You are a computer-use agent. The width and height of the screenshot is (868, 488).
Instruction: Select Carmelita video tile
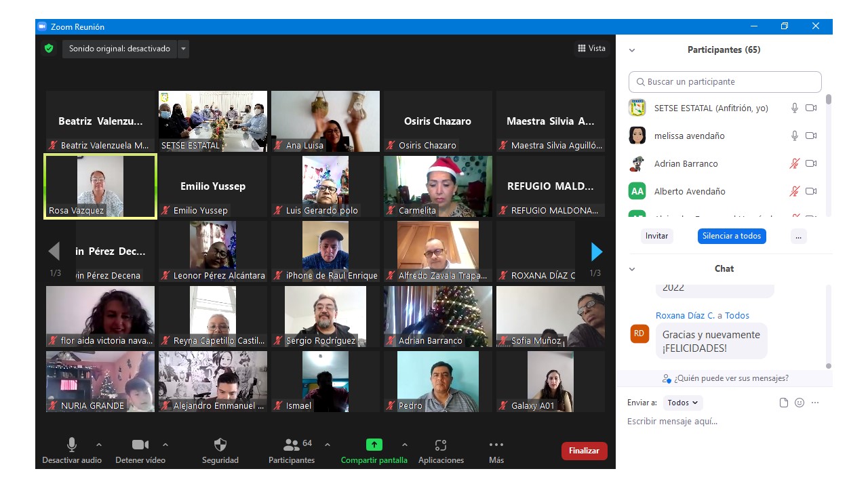coord(438,186)
